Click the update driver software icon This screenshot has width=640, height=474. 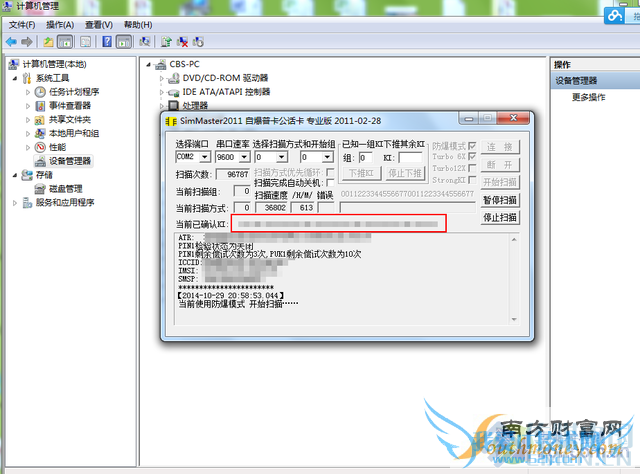coord(166,42)
